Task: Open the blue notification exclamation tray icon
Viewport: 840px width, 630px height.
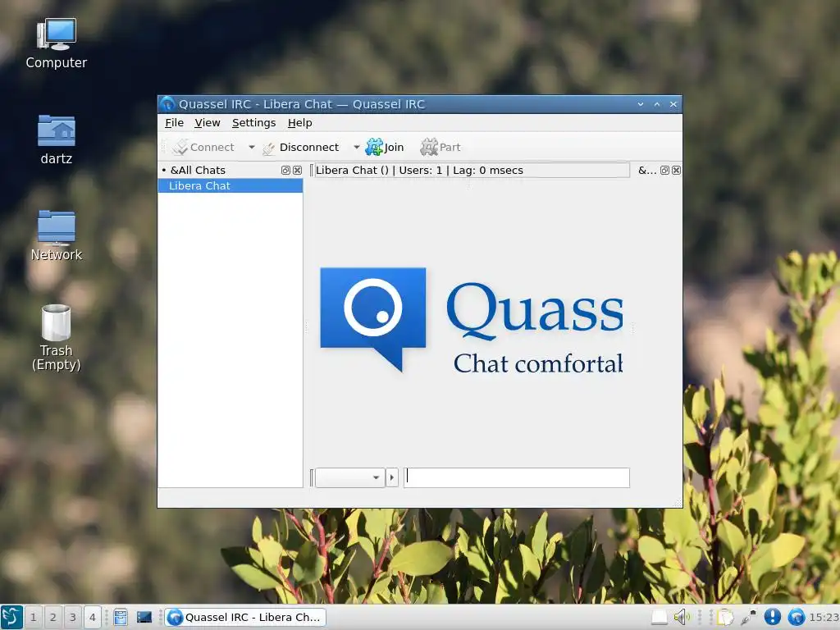Action: pyautogui.click(x=772, y=617)
